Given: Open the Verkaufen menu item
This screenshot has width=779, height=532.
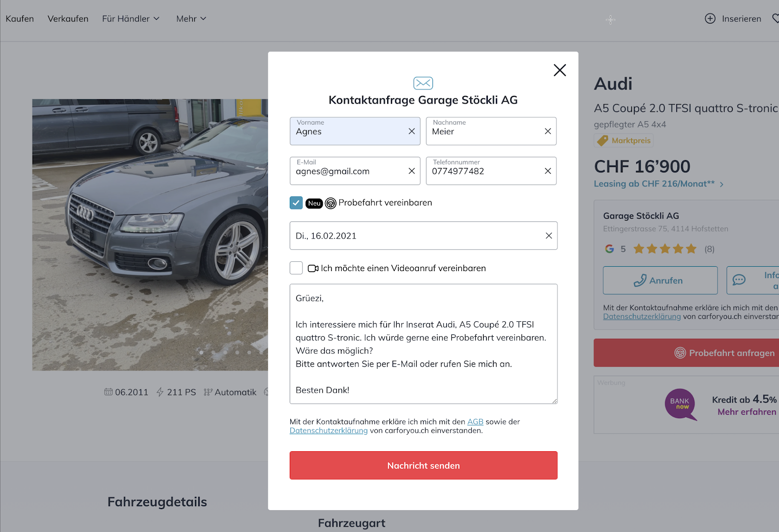Looking at the screenshot, I should click(x=68, y=18).
